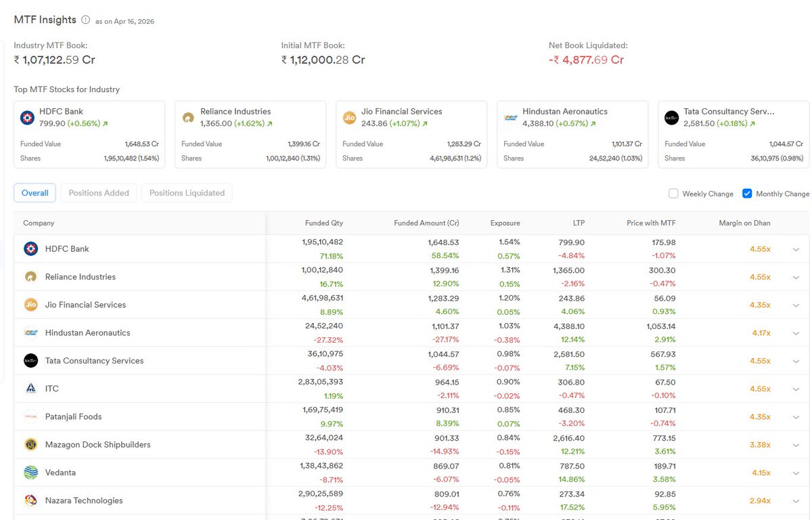
Task: Click ITC funded amount 964.15
Action: 446,382
